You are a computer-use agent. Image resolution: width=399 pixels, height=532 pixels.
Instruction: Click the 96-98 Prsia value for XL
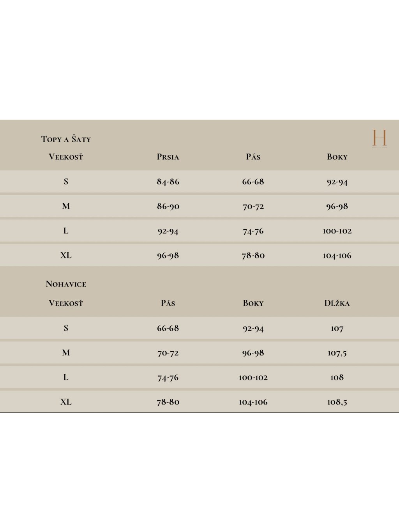(x=168, y=255)
